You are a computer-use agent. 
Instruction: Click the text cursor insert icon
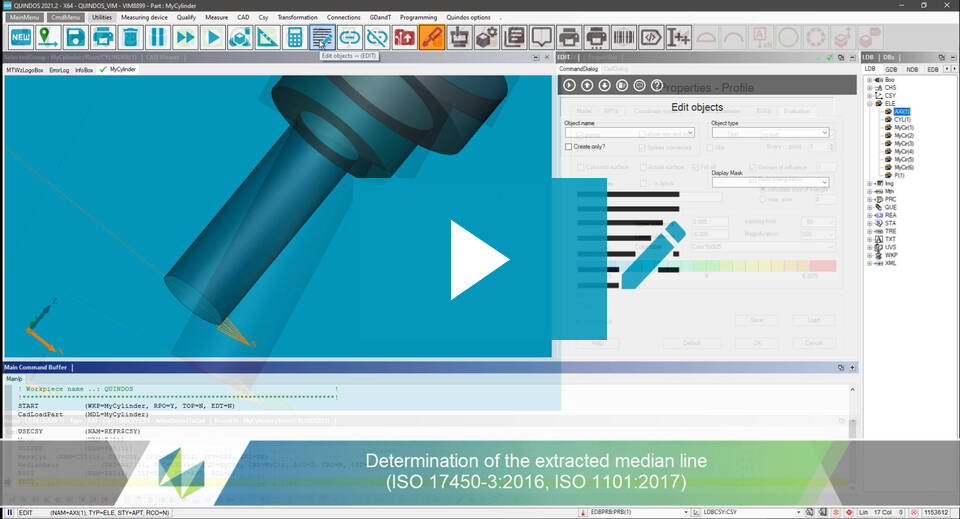coord(679,37)
